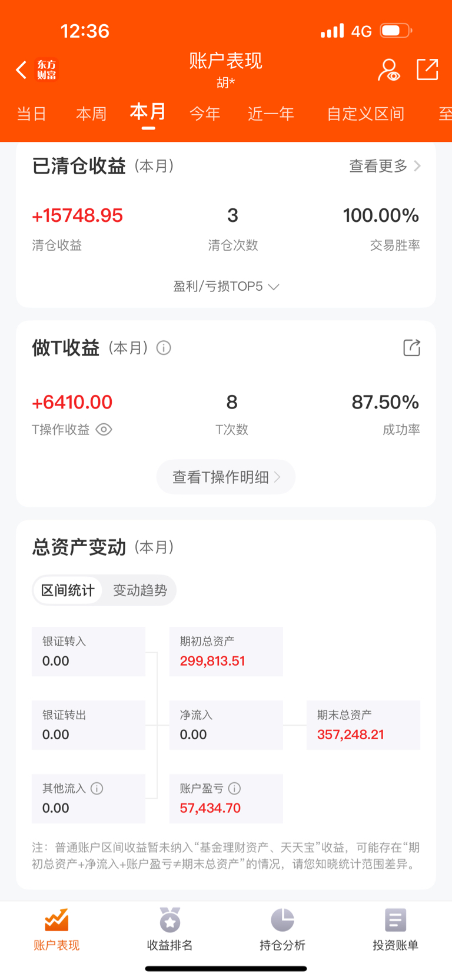Tap the back arrow to 东方财富
452x980 pixels.
click(x=22, y=70)
